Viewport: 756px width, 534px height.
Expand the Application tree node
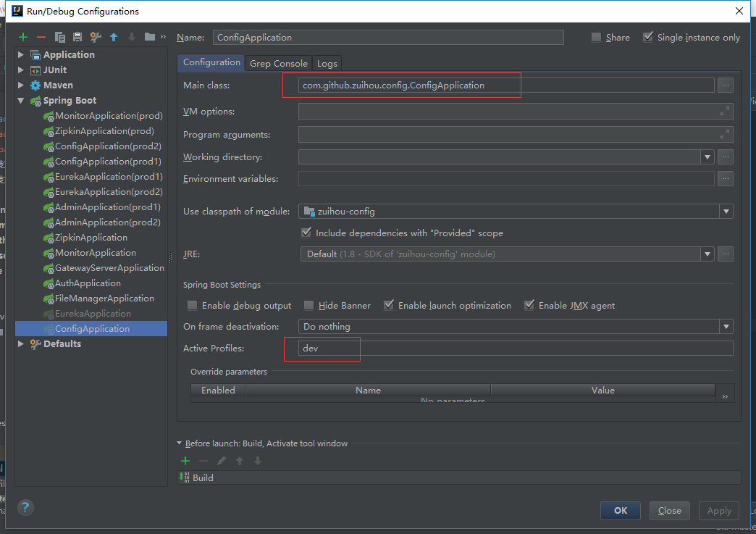tap(21, 55)
